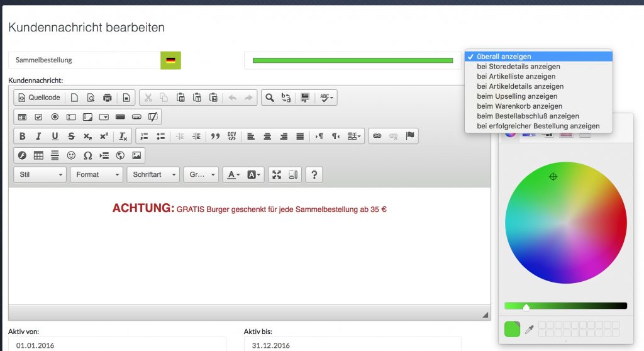The image size is (644, 351).
Task: Open the Stil dropdown
Action: [x=40, y=175]
